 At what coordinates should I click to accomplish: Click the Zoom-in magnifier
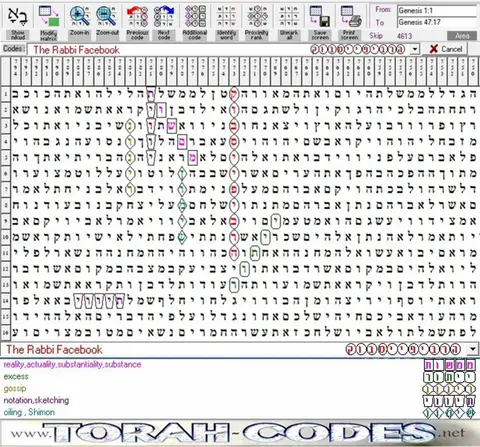[80, 20]
